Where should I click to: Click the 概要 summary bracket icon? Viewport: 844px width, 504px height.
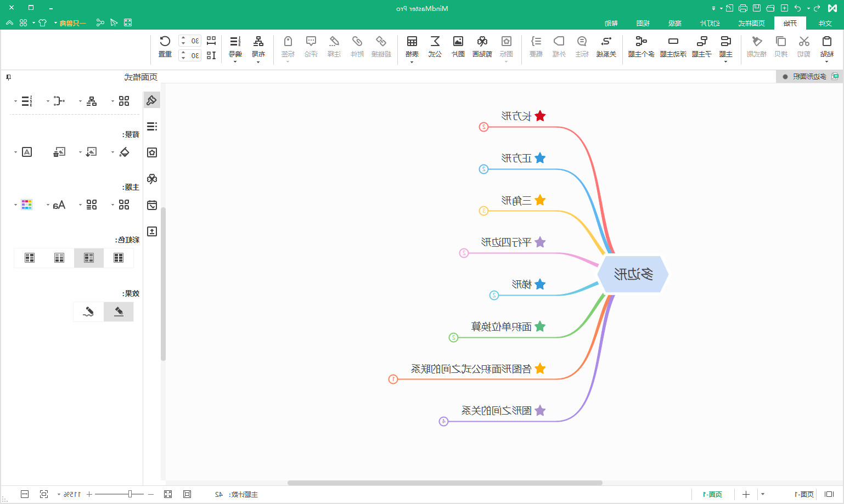[536, 42]
